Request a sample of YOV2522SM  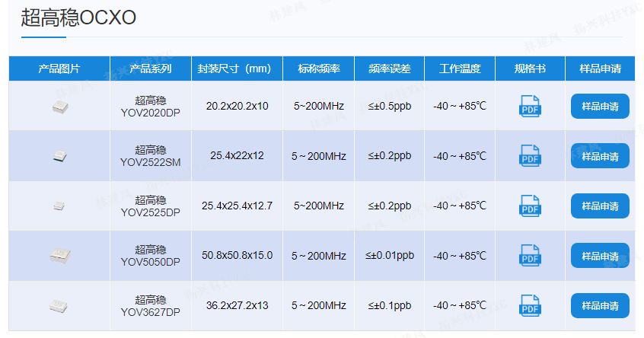point(600,156)
